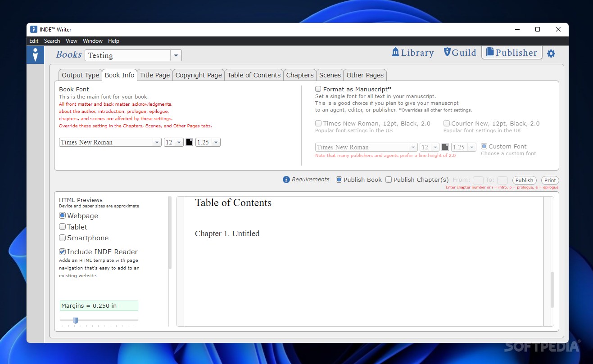593x364 pixels.
Task: Click the Margins slider handle
Action: pyautogui.click(x=76, y=320)
